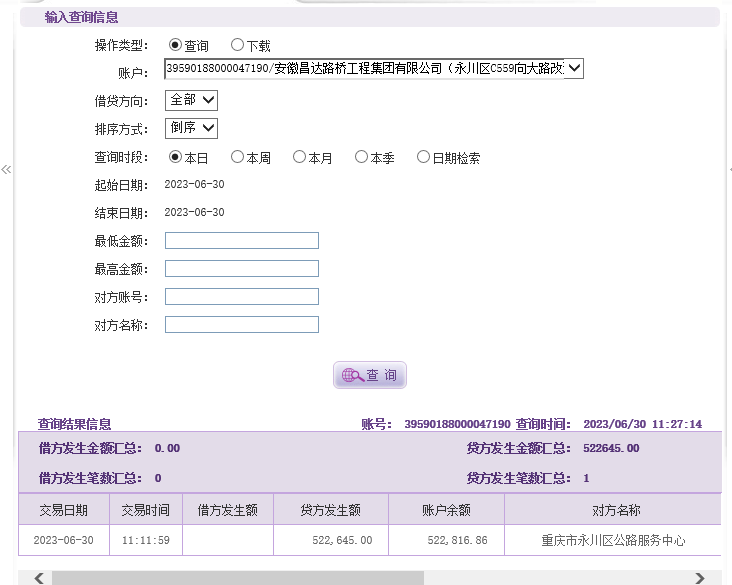This screenshot has height=585, width=732.
Task: Click the horizontal scrollbar thumb
Action: click(x=238, y=578)
